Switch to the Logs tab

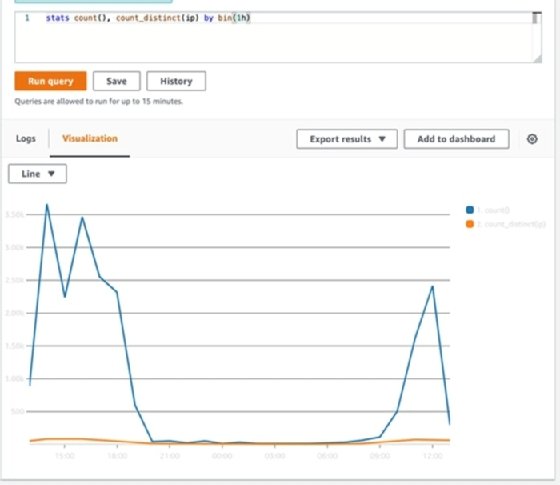[x=26, y=139]
